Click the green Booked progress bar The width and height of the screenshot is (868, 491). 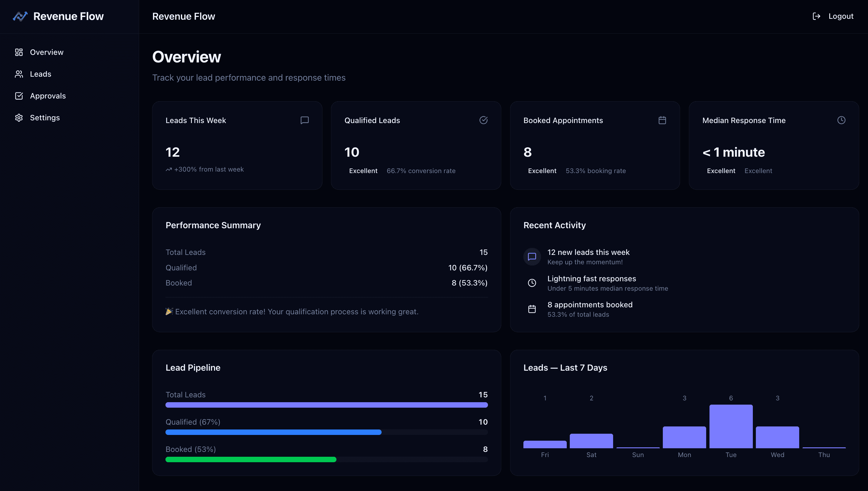[251, 459]
